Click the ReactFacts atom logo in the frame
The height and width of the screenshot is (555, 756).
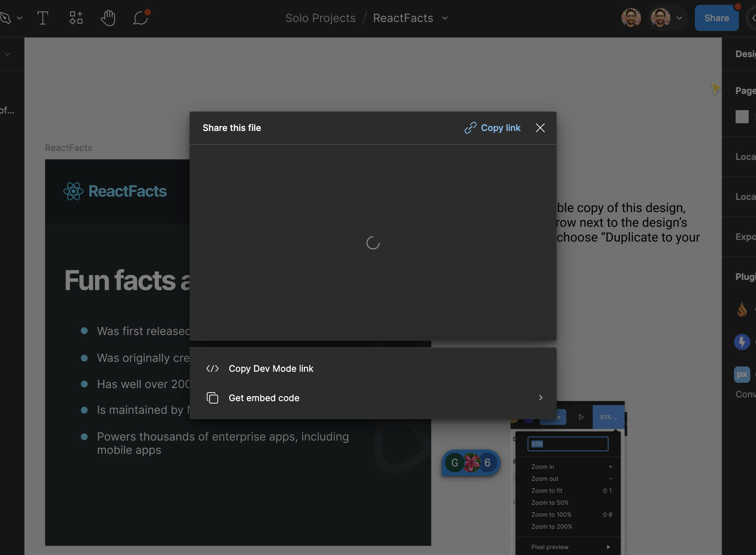click(73, 191)
